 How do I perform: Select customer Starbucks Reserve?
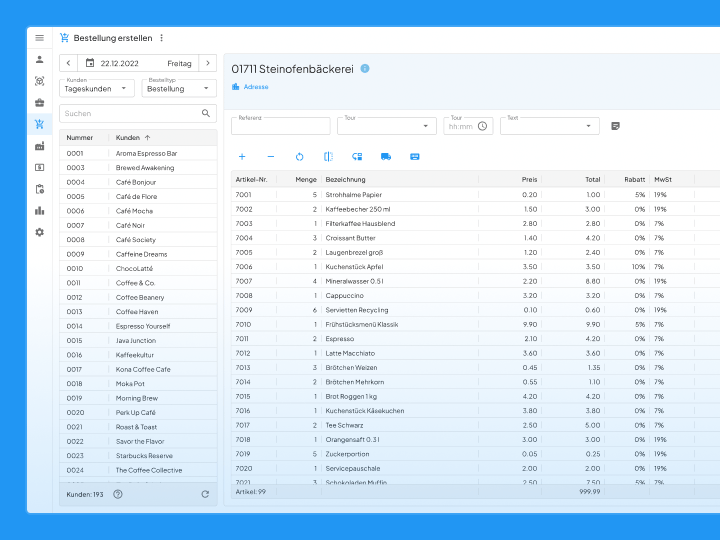pos(138,456)
